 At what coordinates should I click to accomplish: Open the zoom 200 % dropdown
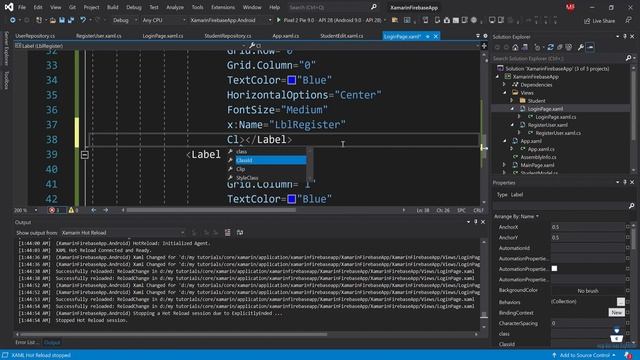pyautogui.click(x=26, y=210)
